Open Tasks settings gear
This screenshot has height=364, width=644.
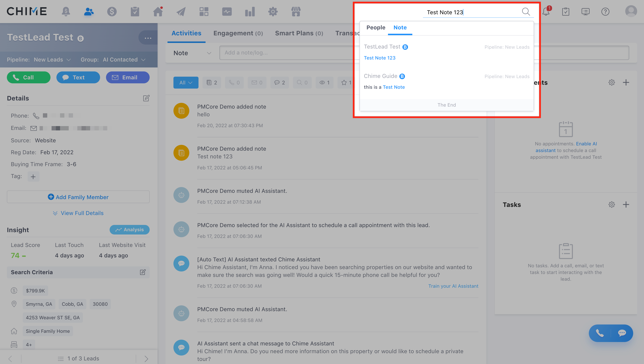tap(612, 204)
